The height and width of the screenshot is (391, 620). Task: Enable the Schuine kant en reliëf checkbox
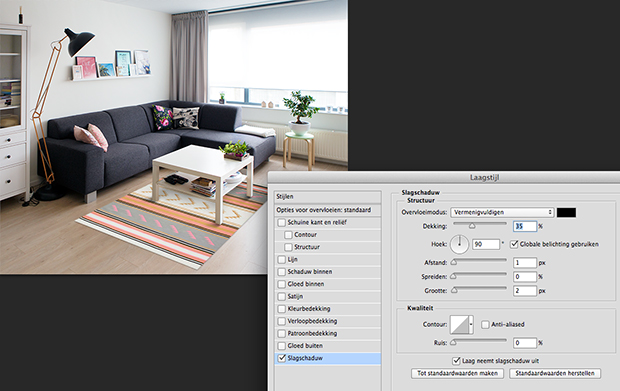(x=282, y=223)
